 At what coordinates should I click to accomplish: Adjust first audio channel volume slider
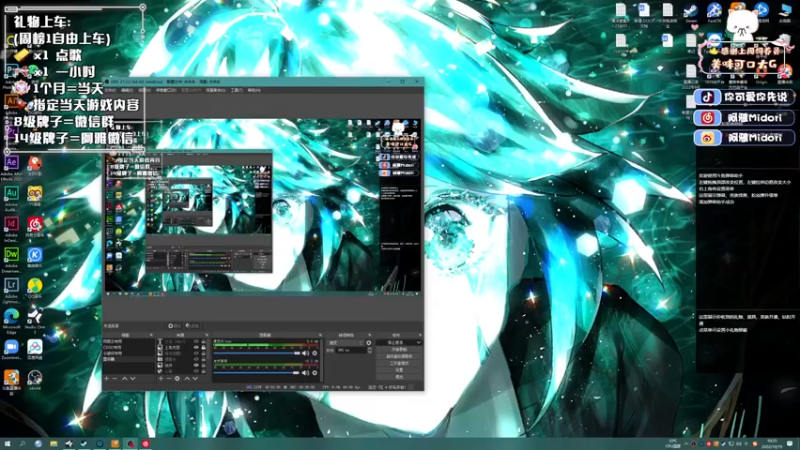point(257,353)
